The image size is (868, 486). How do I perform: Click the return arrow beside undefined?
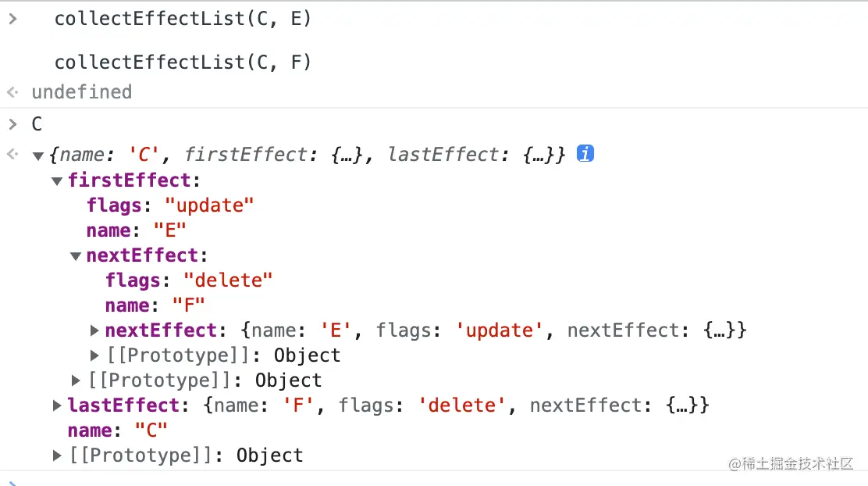(x=12, y=92)
